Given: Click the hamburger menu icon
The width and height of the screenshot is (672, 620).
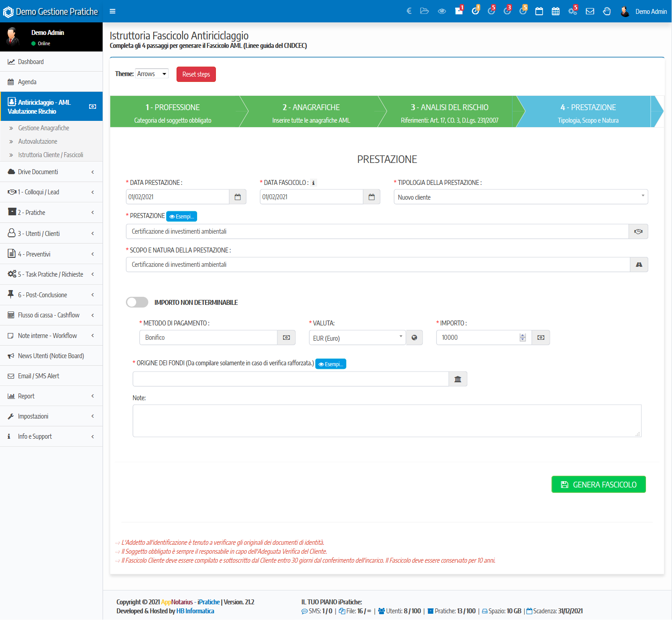Looking at the screenshot, I should coord(112,11).
